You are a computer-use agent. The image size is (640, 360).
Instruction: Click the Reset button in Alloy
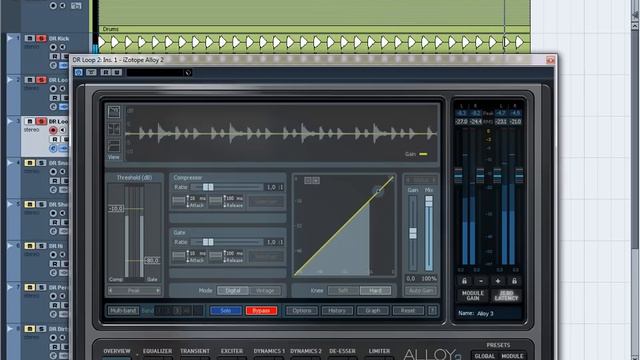tap(408, 311)
